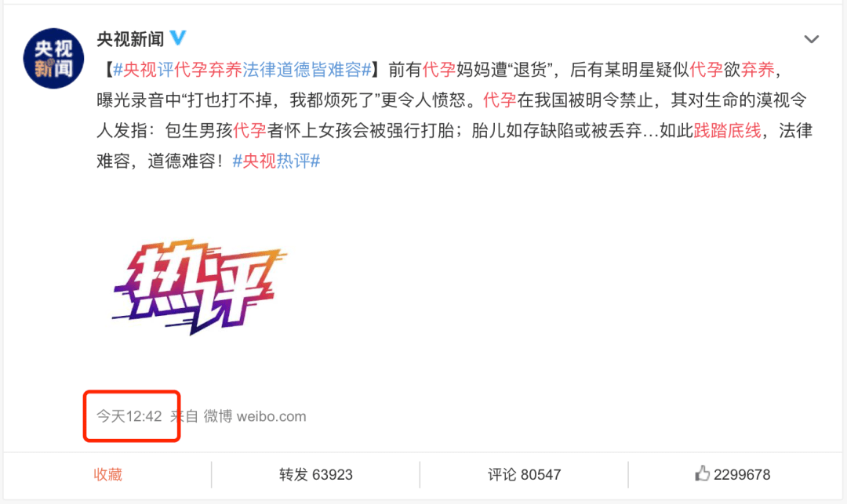Click the red 代孕 before 欲弃养
This screenshot has height=504, width=847.
click(706, 70)
